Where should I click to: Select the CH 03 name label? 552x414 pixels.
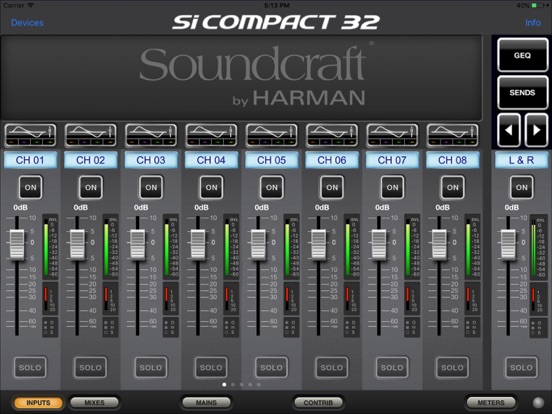click(x=151, y=160)
